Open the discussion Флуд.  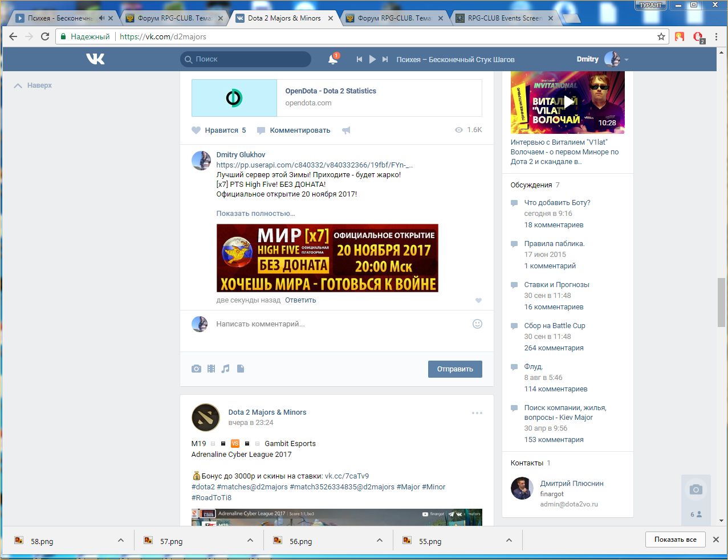pos(534,366)
